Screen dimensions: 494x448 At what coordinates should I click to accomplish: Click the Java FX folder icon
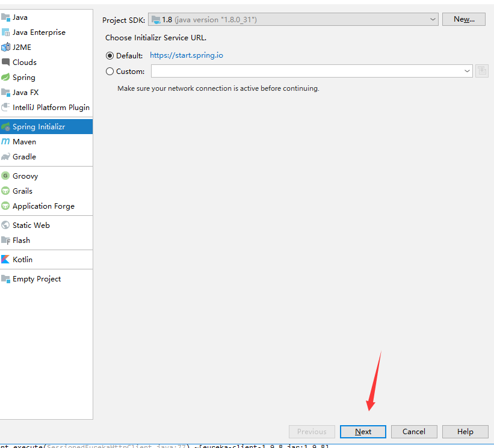5,92
